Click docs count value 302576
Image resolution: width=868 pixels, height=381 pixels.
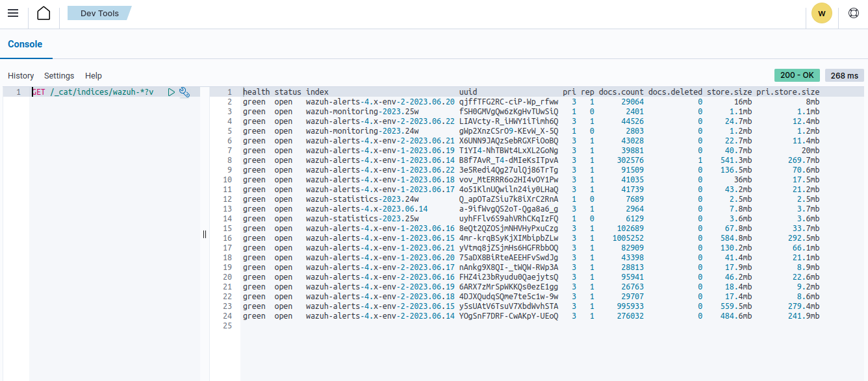pos(630,160)
